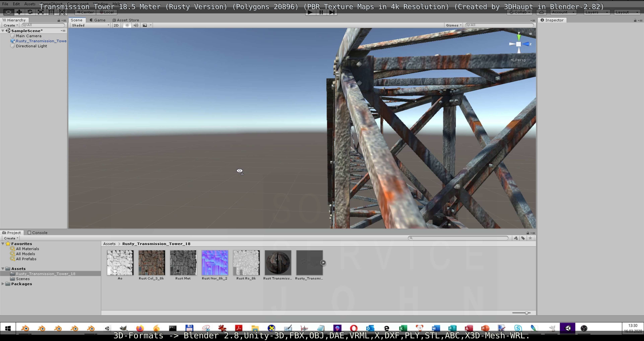Open the Gizmos dropdown
Viewport: 644px width, 341px height.
[x=453, y=25]
